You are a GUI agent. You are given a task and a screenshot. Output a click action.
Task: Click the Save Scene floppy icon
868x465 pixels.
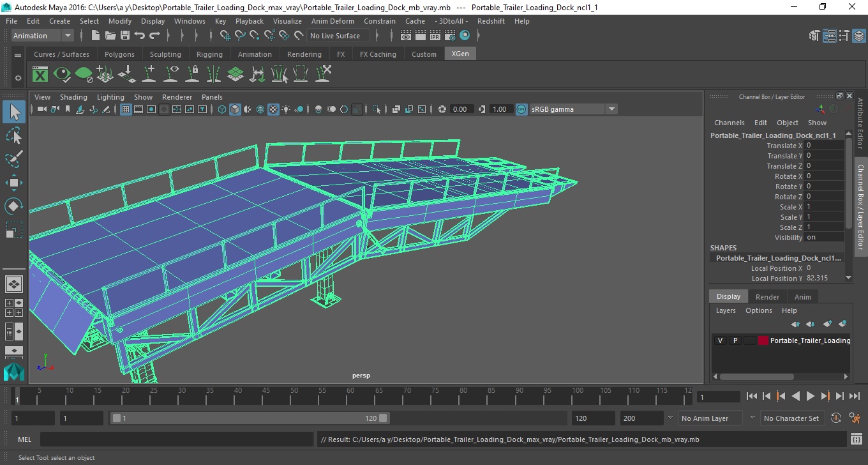pyautogui.click(x=125, y=36)
